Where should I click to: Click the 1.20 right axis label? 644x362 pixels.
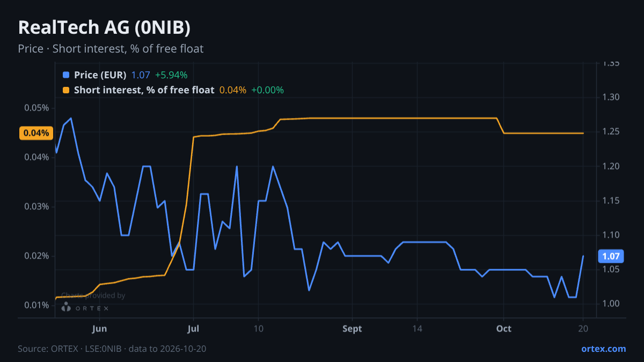pos(611,166)
